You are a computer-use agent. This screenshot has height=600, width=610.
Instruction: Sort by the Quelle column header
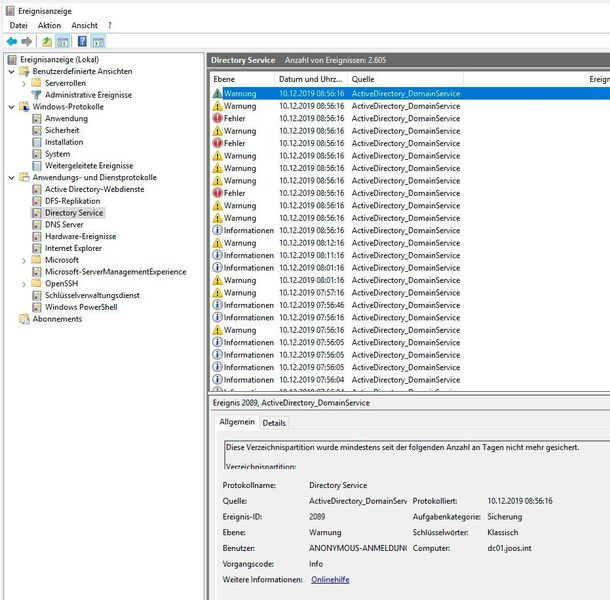click(405, 79)
